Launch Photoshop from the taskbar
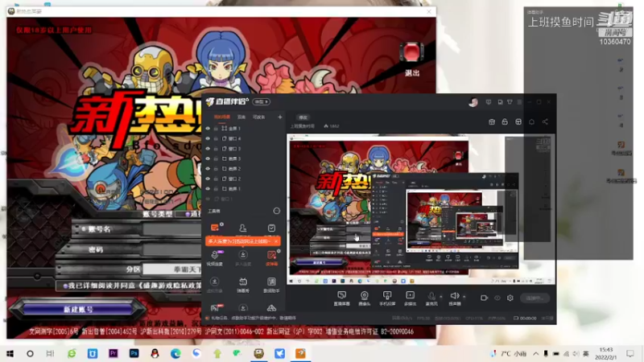Viewport: 644px width, 362px height. 134,353
